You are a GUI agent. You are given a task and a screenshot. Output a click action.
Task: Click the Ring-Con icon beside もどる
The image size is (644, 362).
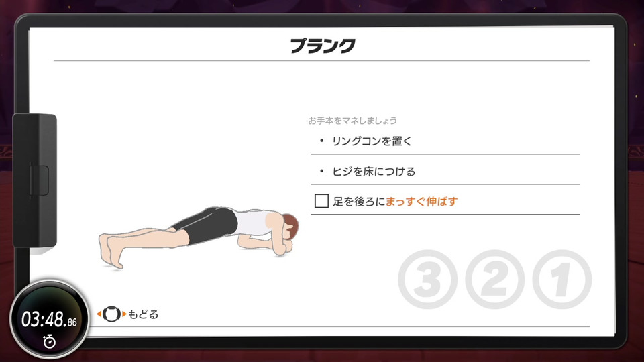(111, 314)
